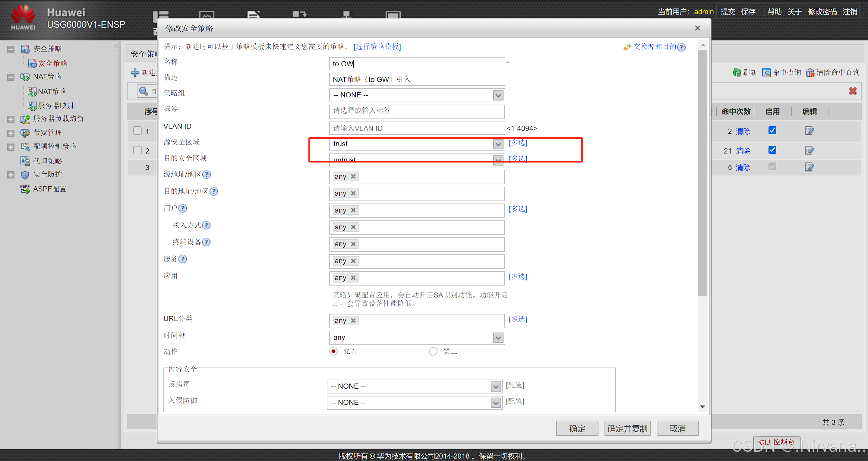The width and height of the screenshot is (868, 461).
Task: Click the dialog vertical scrollbar thumb
Action: tap(702, 173)
